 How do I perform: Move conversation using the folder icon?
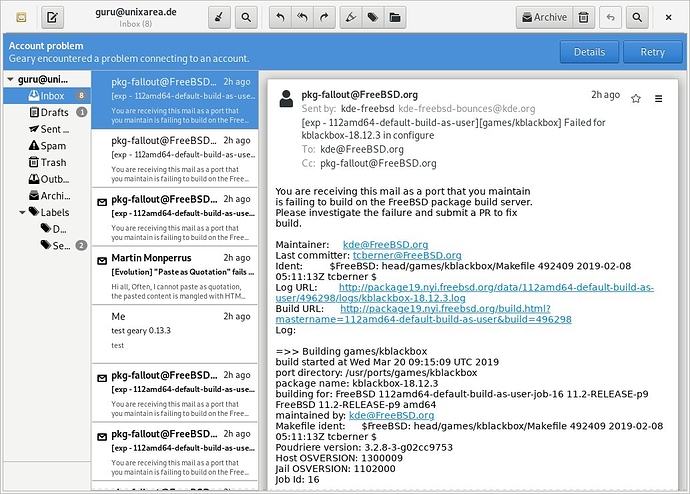click(x=395, y=17)
